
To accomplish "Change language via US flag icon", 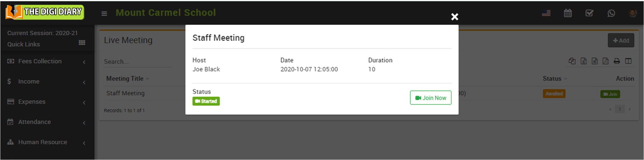I will (x=546, y=13).
